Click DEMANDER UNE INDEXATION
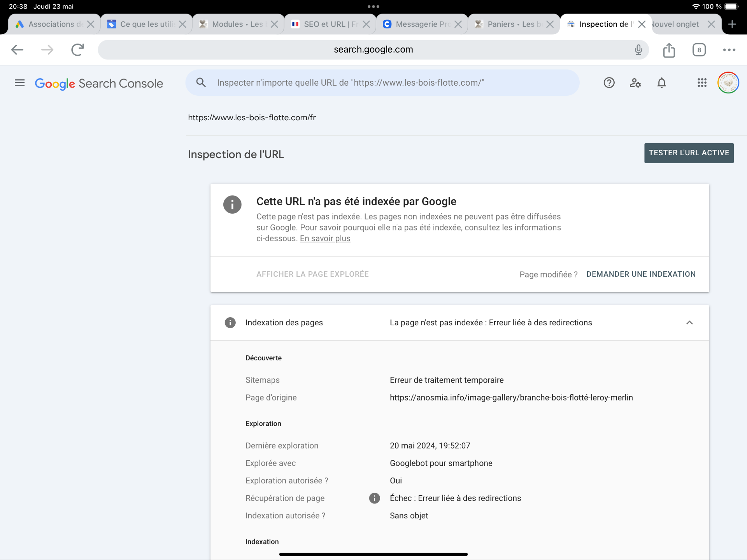The image size is (747, 560). click(641, 274)
